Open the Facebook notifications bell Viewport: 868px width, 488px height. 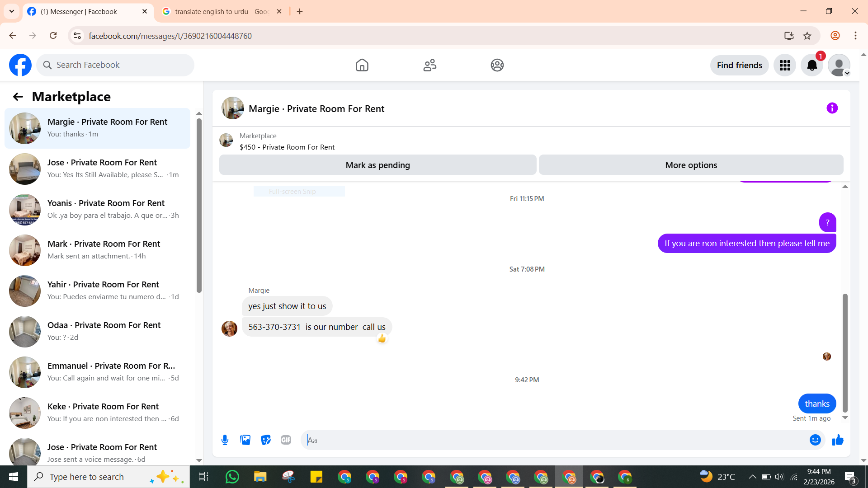[x=812, y=66]
